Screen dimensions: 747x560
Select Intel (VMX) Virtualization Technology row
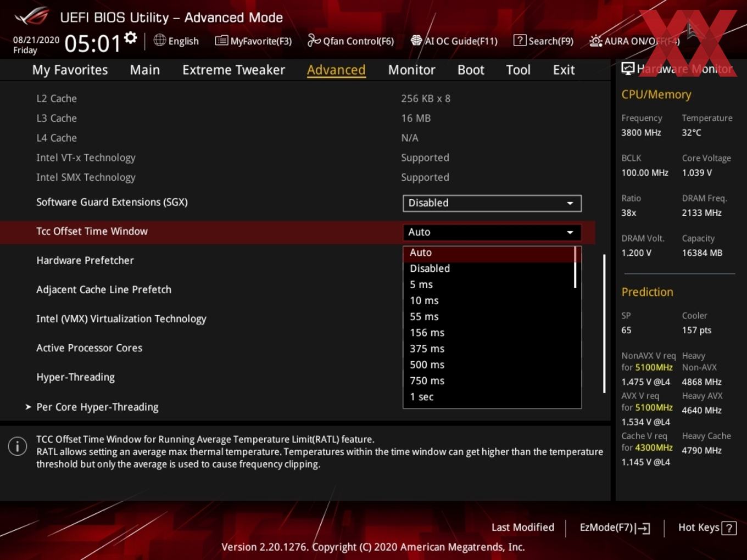(121, 319)
